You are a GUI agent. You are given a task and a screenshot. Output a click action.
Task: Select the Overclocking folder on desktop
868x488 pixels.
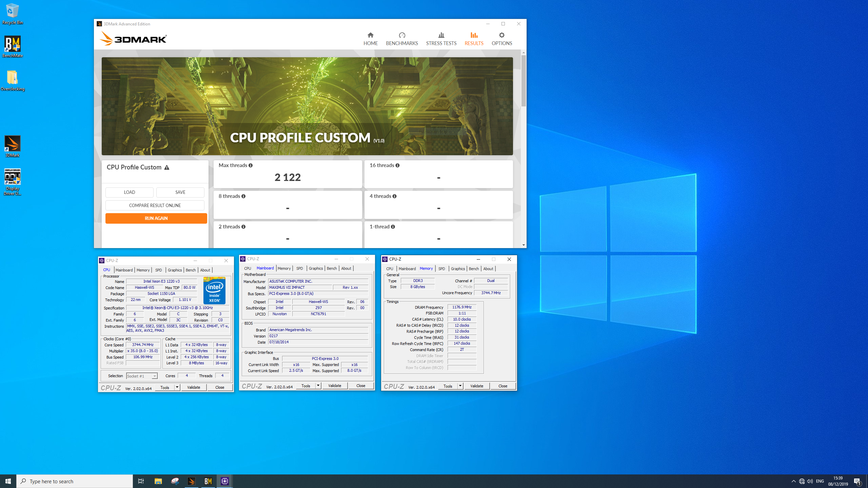pos(13,80)
